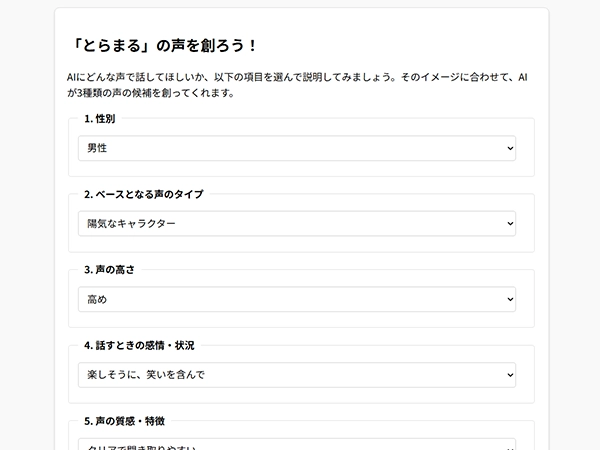Open the 声の高さ dropdown showing 高め
This screenshot has width=600, height=450.
(296, 299)
